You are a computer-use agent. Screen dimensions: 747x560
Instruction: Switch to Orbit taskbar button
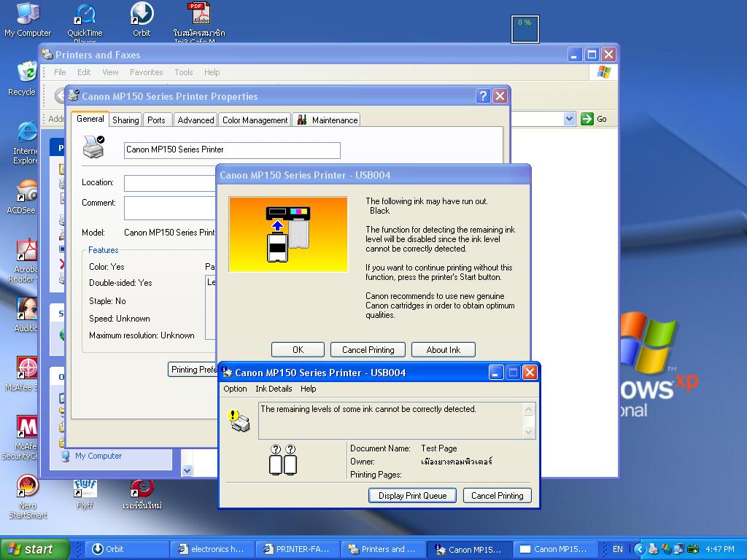pos(128,549)
